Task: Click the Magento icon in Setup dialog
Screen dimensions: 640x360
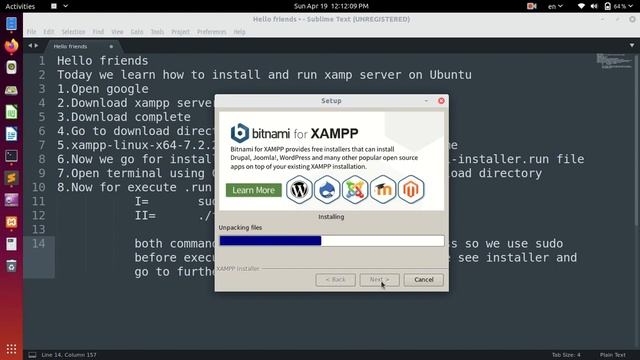Action: pyautogui.click(x=411, y=189)
